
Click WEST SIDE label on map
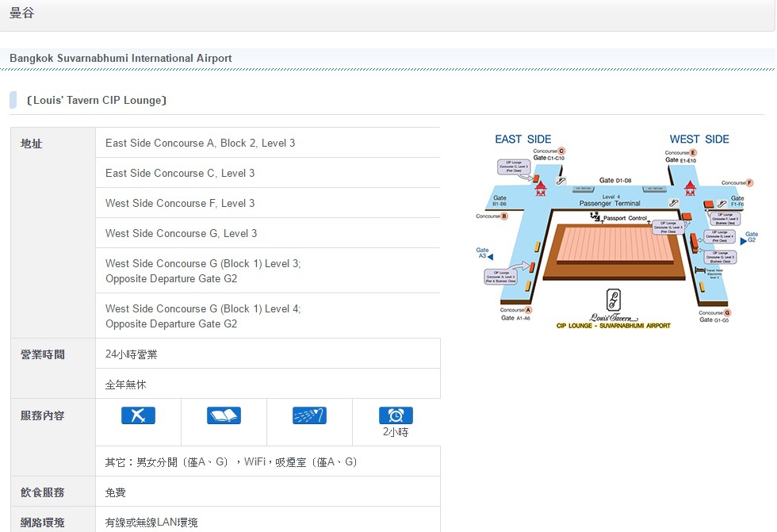point(699,140)
